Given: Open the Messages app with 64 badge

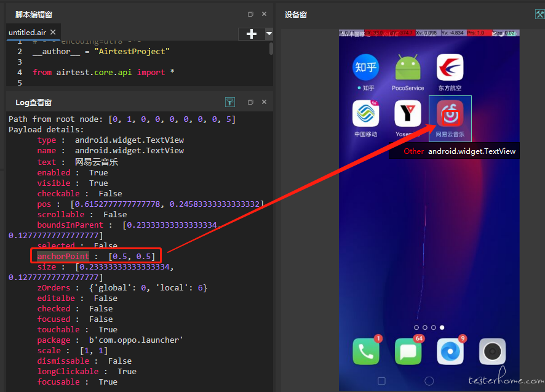Looking at the screenshot, I should coord(408,351).
